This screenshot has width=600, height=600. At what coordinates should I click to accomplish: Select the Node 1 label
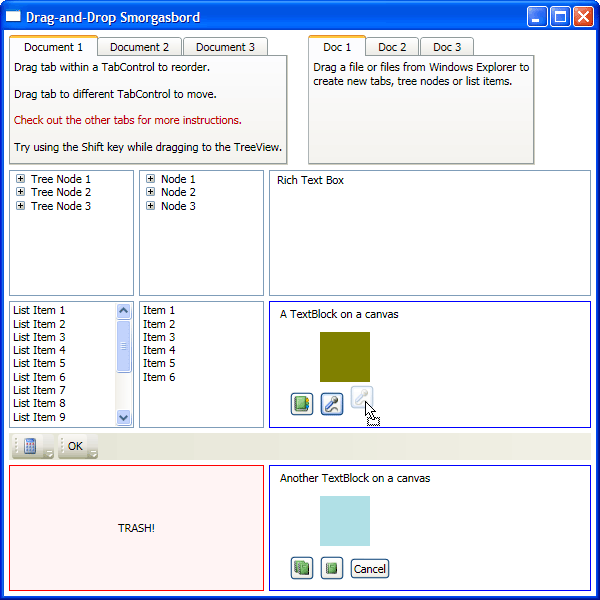tap(178, 179)
